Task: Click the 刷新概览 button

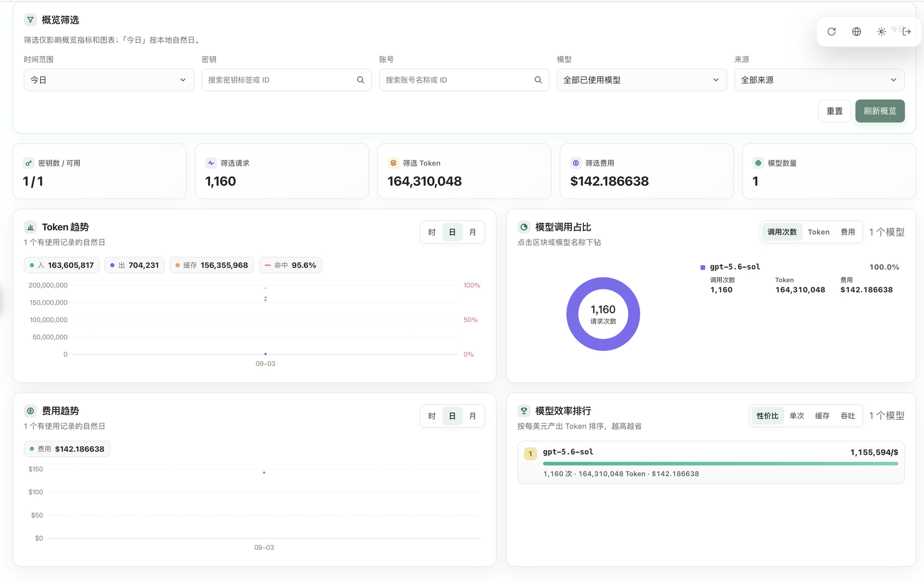Action: click(x=880, y=111)
